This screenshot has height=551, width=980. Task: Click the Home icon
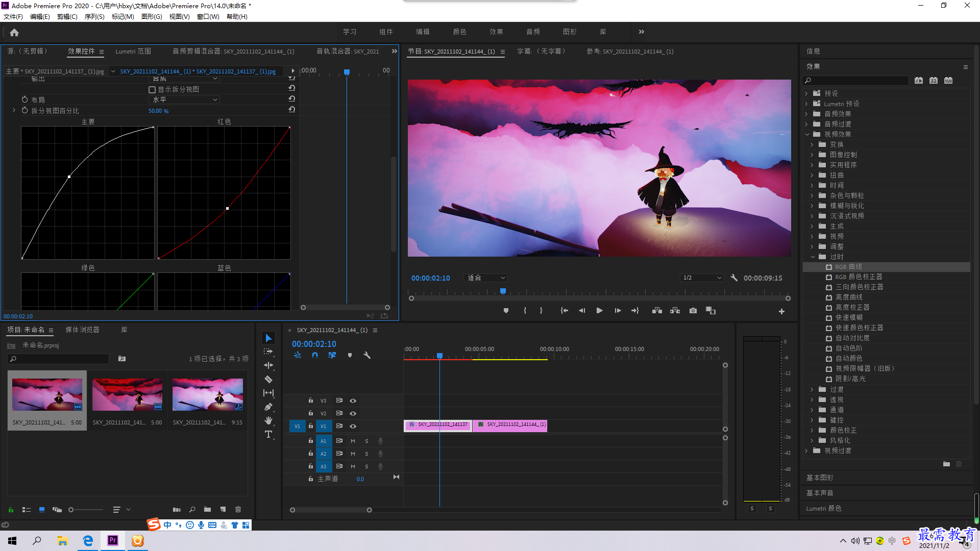(x=14, y=32)
